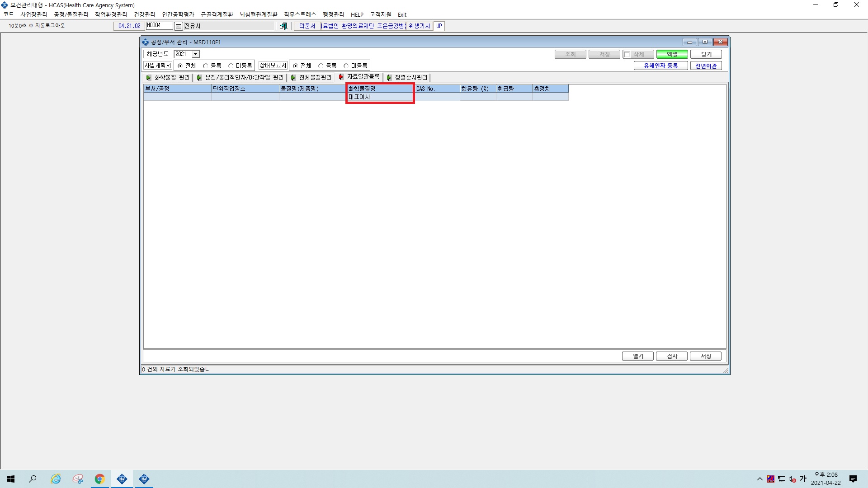The width and height of the screenshot is (868, 488).
Task: Switch to the 화학물질 관리 tab
Action: [x=168, y=78]
